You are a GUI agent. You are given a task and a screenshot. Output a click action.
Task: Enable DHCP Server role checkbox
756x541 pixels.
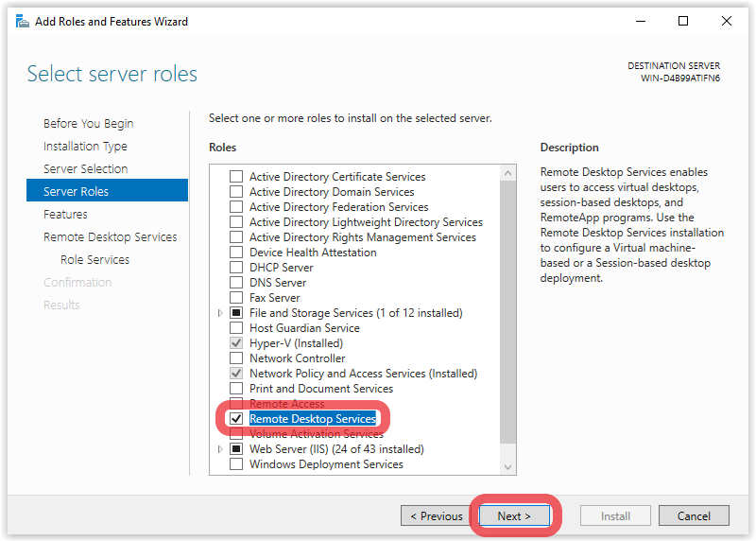236,268
